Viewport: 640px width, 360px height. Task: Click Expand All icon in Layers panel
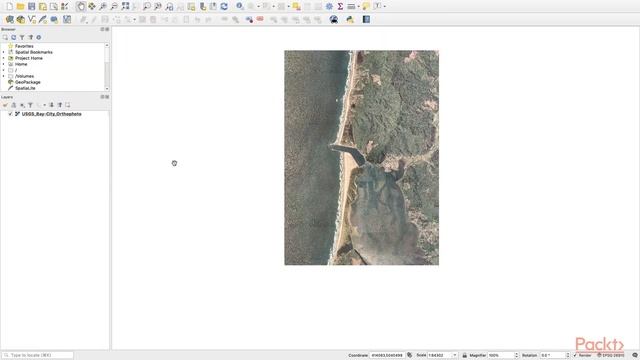51,105
